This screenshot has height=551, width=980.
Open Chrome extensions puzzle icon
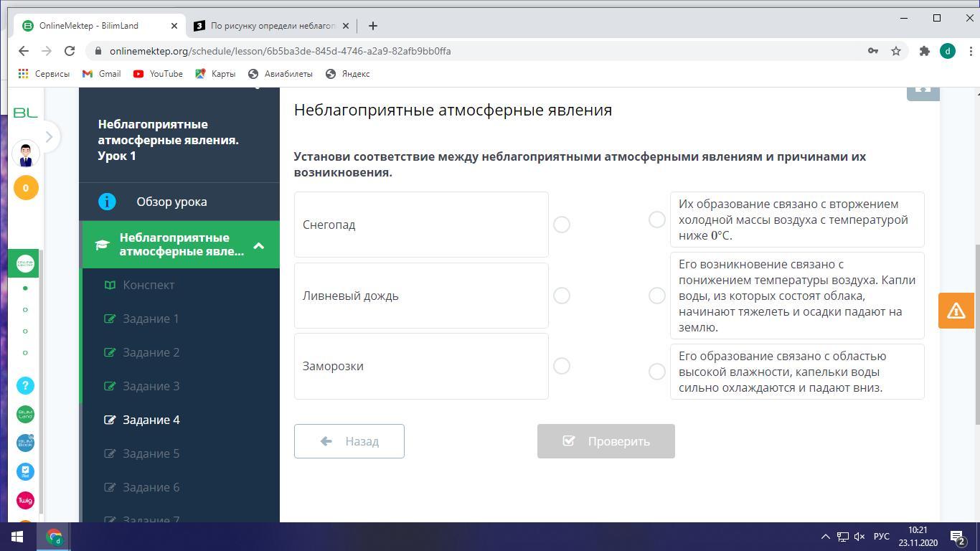click(924, 51)
